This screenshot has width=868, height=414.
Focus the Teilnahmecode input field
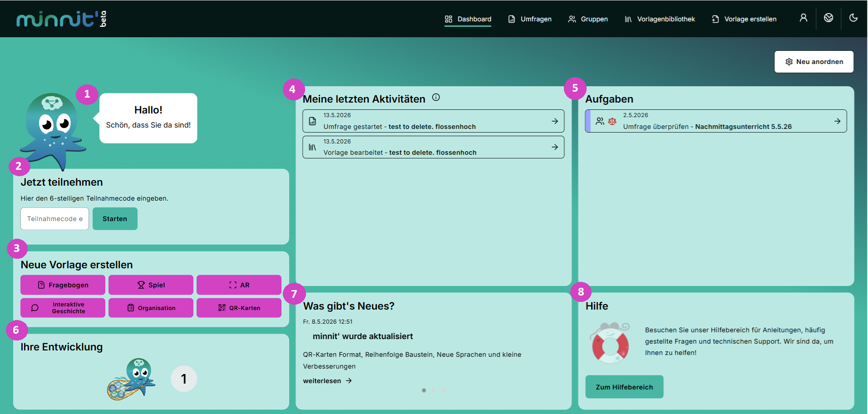point(54,219)
